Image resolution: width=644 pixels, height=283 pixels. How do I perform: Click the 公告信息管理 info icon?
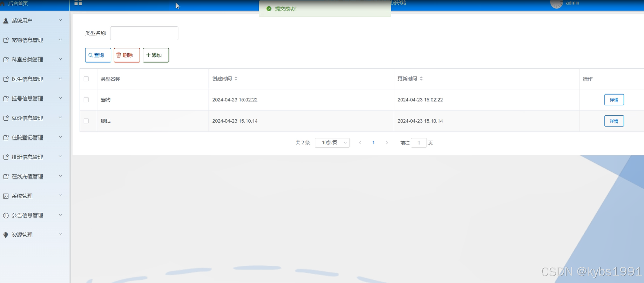[x=6, y=215]
